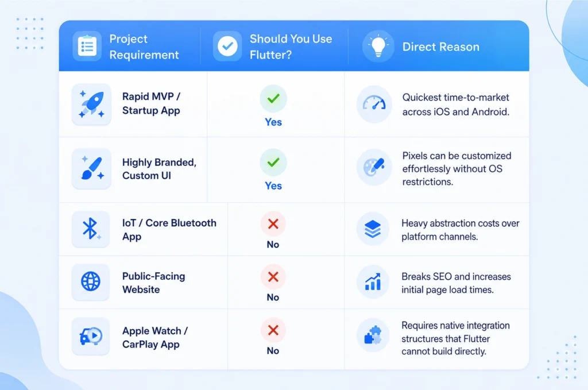Click the paintbrush icon for Highly Branded UI

pos(91,168)
